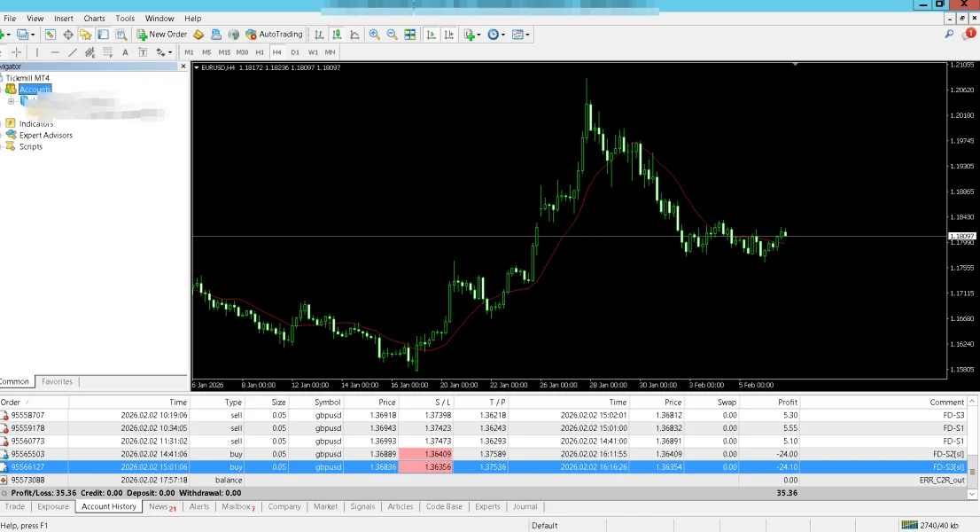Zoom in on the chart
The height and width of the screenshot is (532, 980).
click(374, 35)
